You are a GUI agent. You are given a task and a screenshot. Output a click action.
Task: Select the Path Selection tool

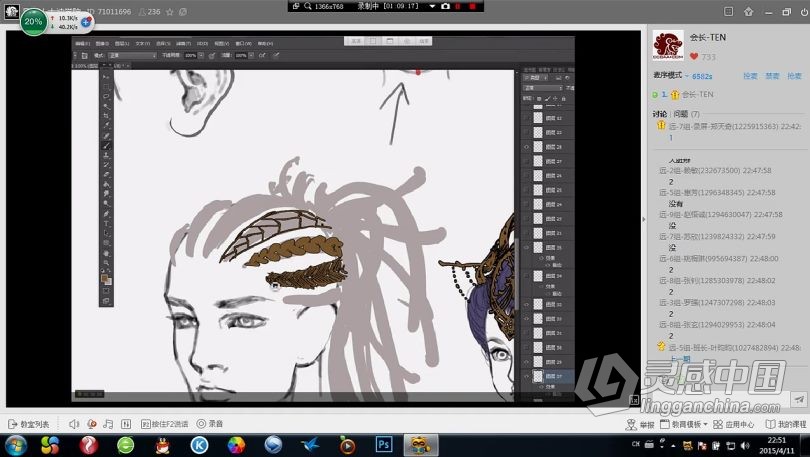(x=106, y=233)
